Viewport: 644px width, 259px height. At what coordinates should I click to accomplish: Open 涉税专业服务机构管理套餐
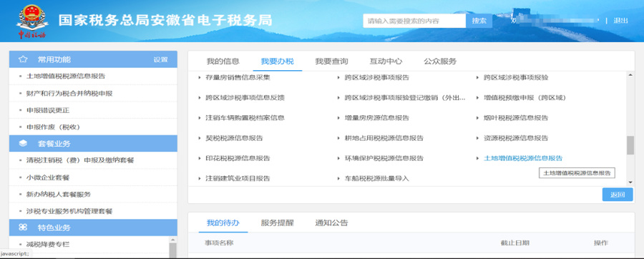[x=69, y=211]
